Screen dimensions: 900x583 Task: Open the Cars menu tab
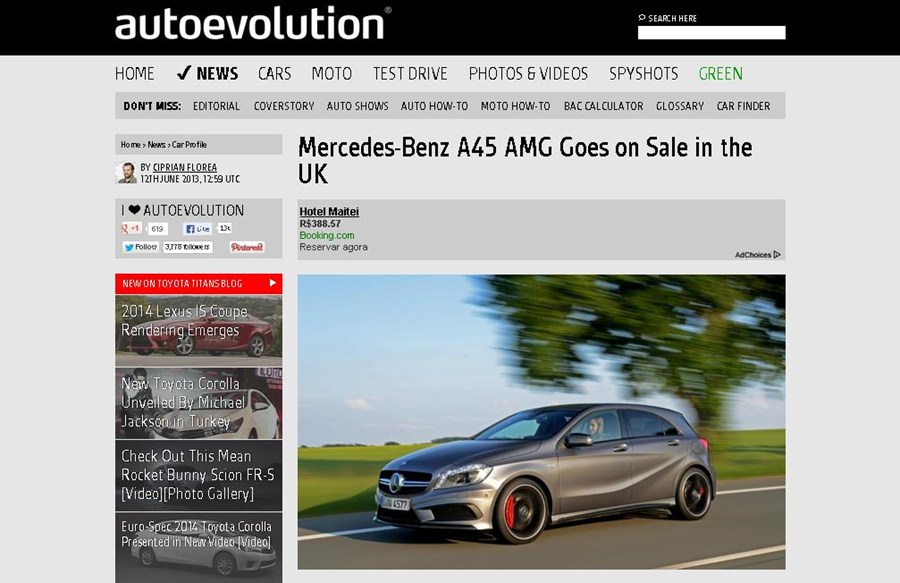click(274, 74)
